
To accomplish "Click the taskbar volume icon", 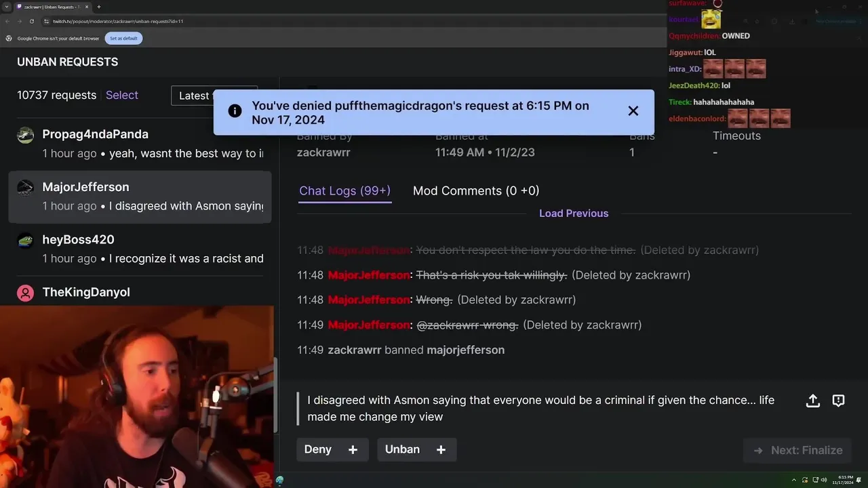I will point(824,480).
